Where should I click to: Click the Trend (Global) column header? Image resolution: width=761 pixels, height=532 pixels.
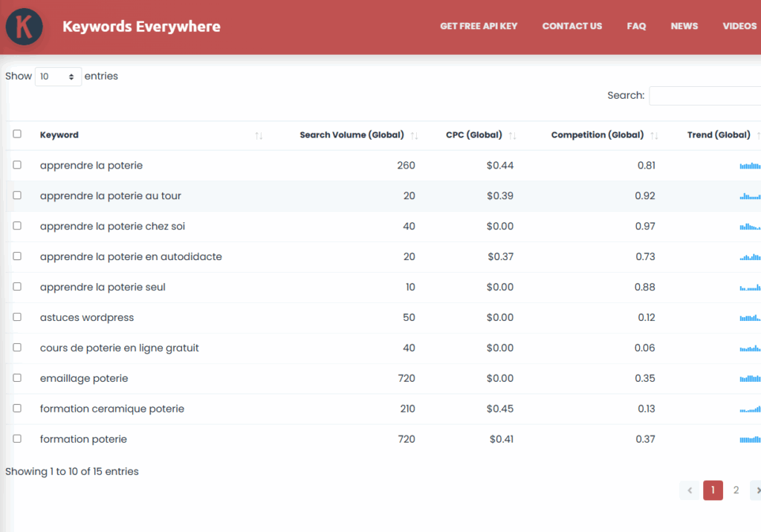pos(719,135)
